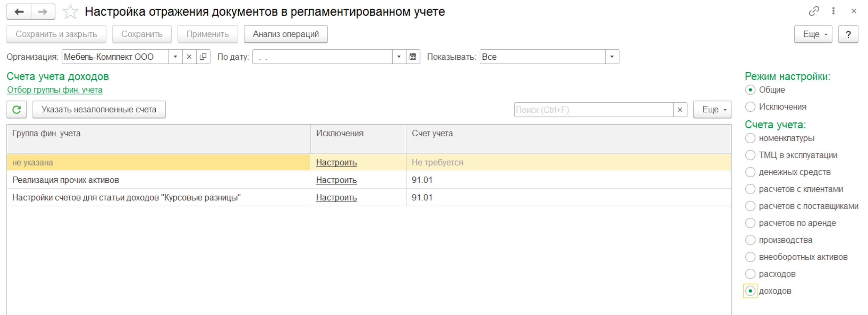Image resolution: width=868 pixels, height=315 pixels.
Task: Open the table's Еще menu near search
Action: (x=712, y=109)
